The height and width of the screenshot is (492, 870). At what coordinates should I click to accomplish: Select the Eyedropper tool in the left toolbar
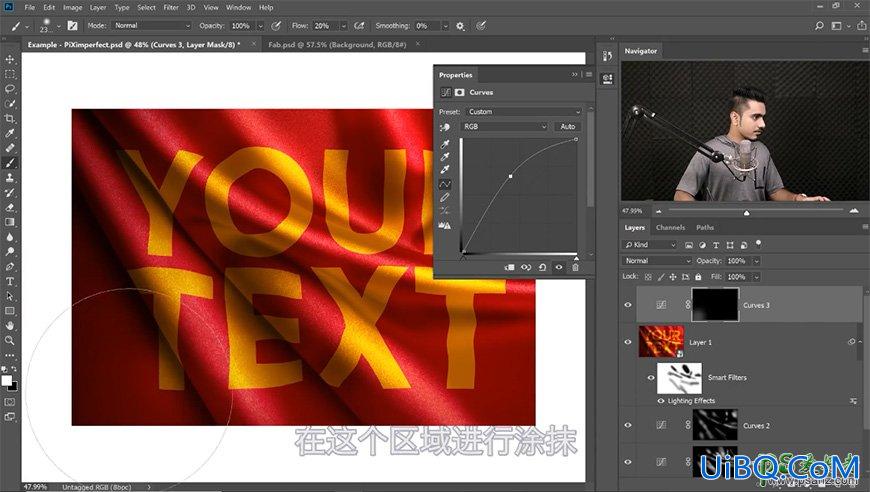[9, 133]
